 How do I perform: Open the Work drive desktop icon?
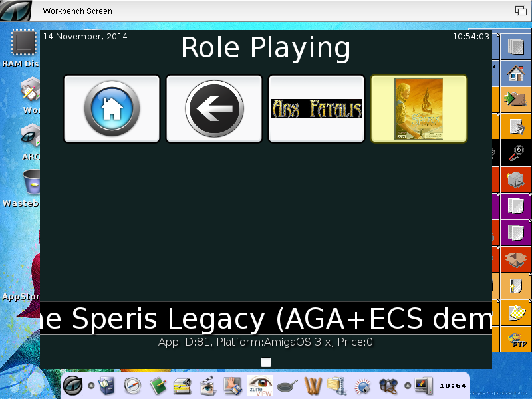[31, 90]
